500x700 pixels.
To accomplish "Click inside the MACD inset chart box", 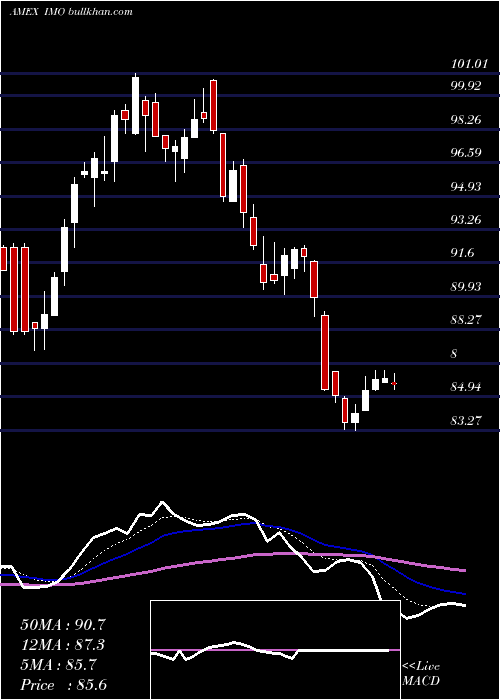I will [275, 650].
